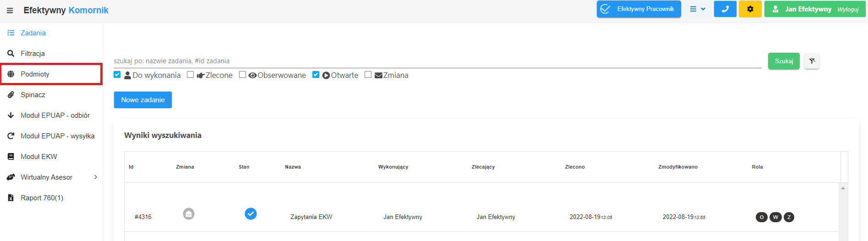Open Podmioty in the sidebar
The width and height of the screenshot is (868, 241).
(35, 74)
